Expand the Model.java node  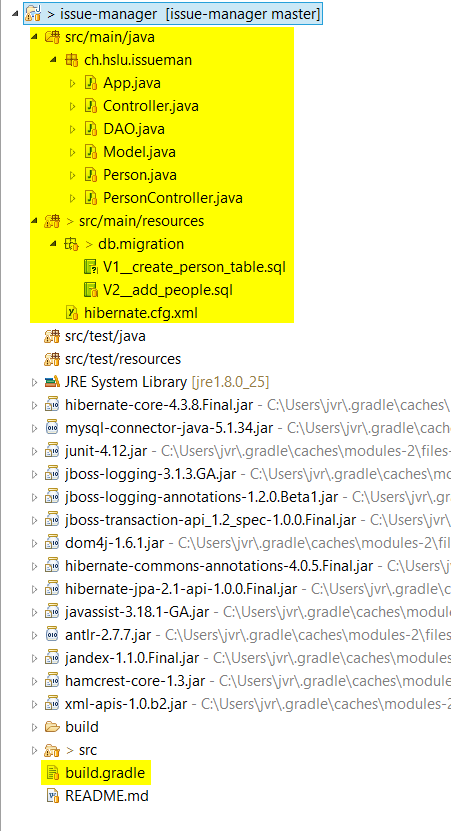pyautogui.click(x=73, y=152)
